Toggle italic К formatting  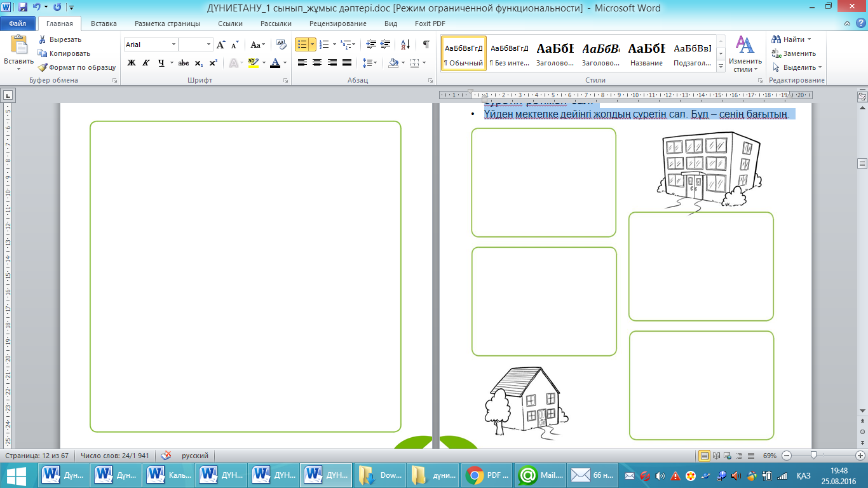(x=146, y=63)
